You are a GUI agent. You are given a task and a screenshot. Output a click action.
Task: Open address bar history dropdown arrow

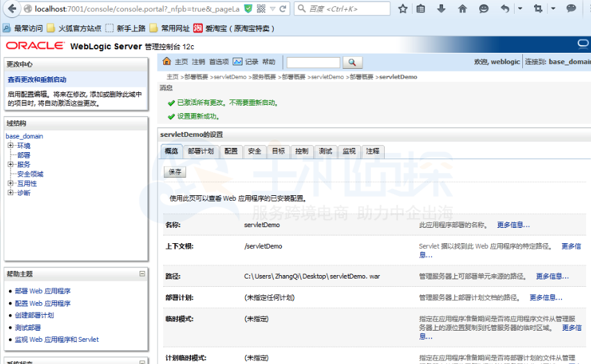272,8
